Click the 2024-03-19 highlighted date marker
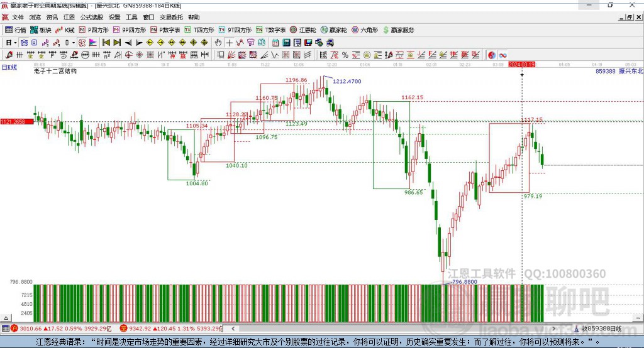 click(521, 65)
